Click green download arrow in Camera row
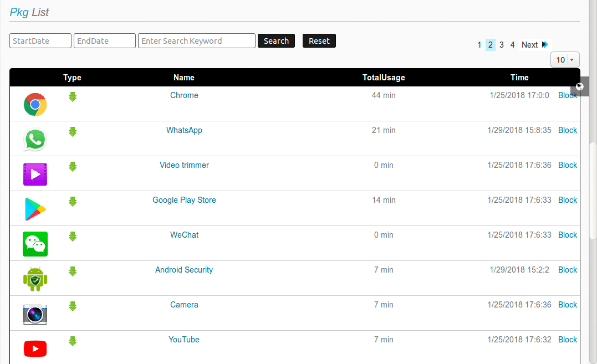The height and width of the screenshot is (364, 597). coord(73,306)
